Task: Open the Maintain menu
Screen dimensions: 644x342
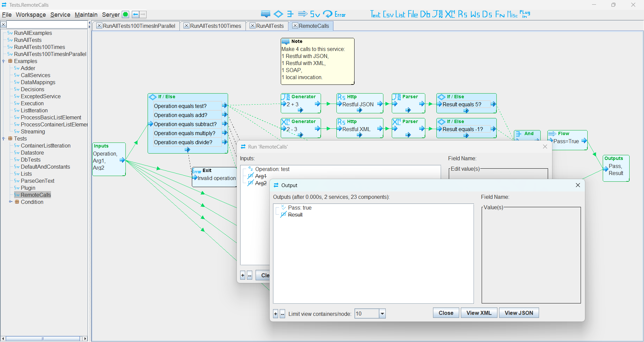Action: coord(86,15)
